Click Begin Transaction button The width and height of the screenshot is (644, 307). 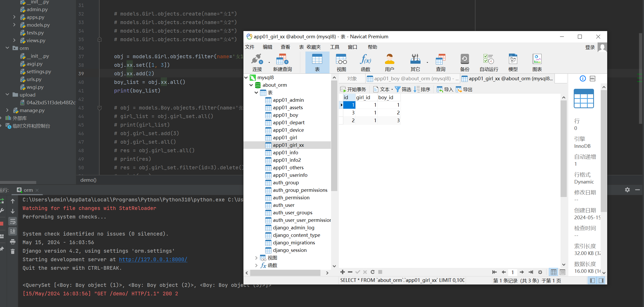click(x=353, y=89)
